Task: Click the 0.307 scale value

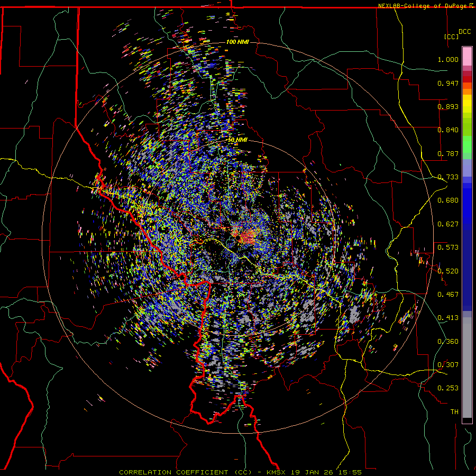Action: tap(448, 365)
